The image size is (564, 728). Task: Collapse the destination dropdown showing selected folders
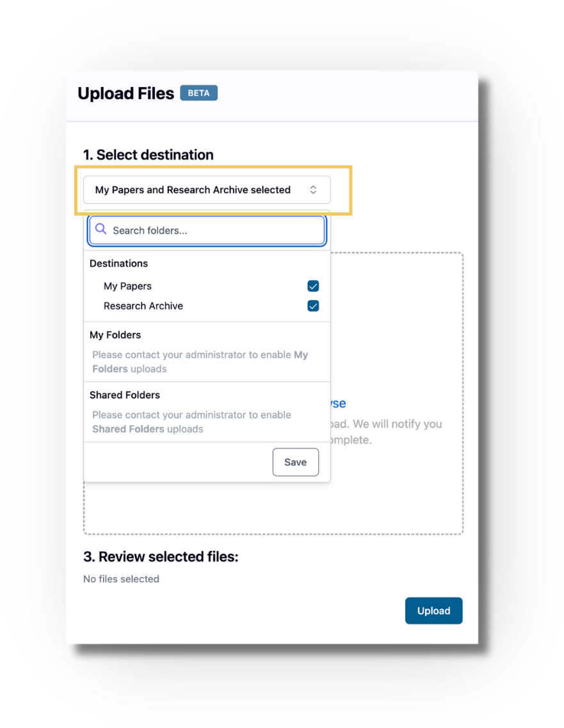(207, 190)
